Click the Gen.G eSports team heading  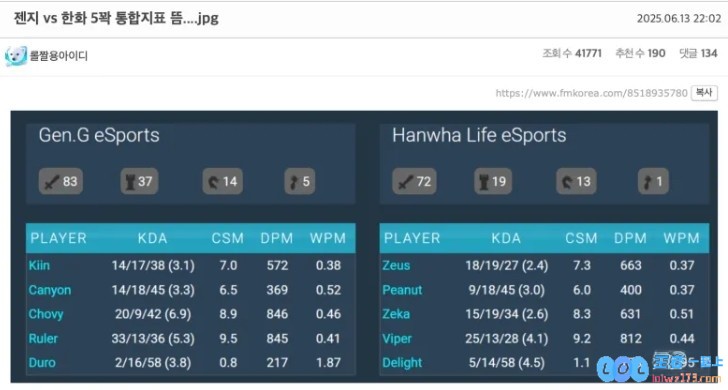pyautogui.click(x=99, y=136)
